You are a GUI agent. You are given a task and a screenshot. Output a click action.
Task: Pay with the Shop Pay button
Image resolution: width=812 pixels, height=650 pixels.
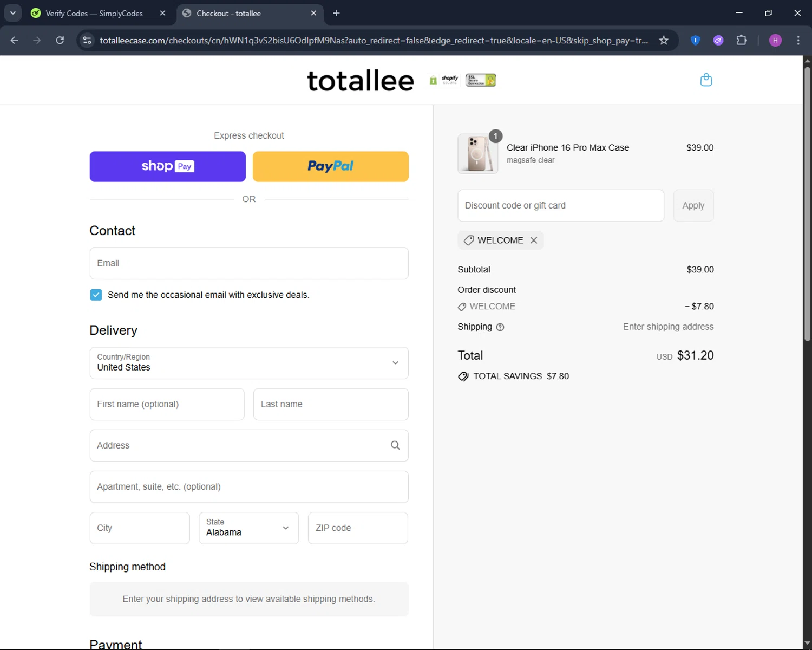pyautogui.click(x=168, y=166)
